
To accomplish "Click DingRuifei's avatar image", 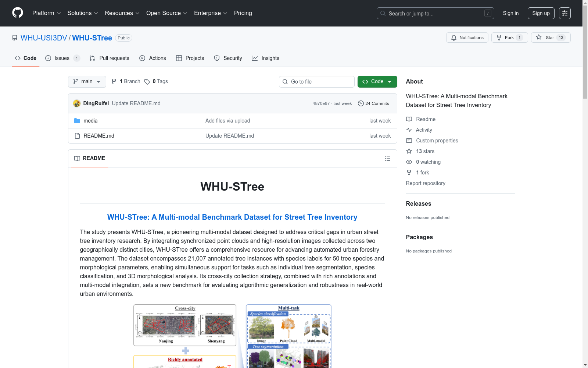I will click(77, 103).
